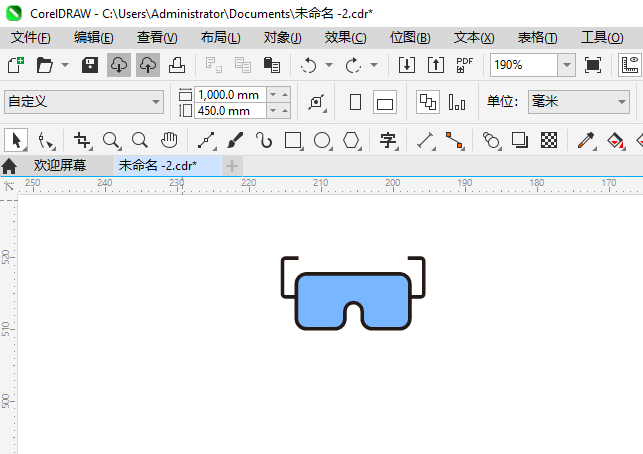Click the Import icon

406,65
